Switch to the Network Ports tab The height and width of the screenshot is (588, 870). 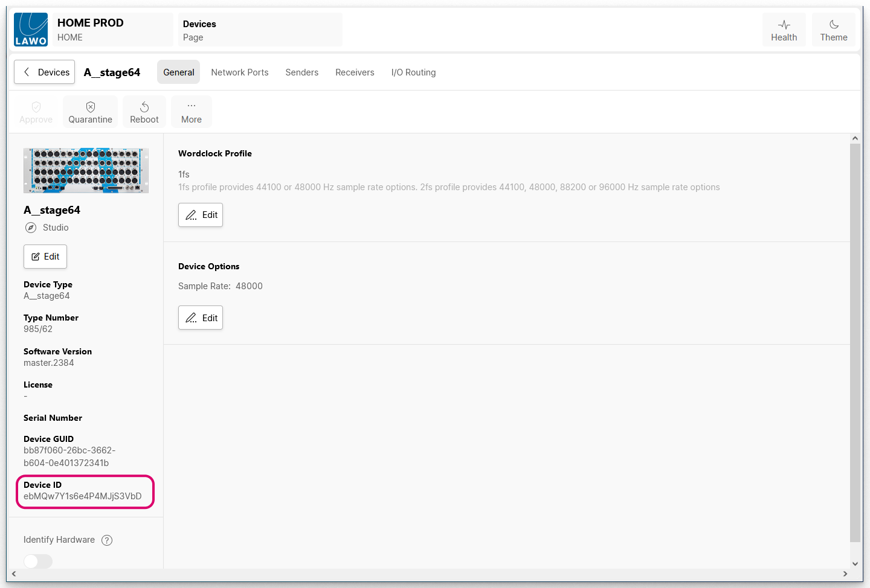pos(240,72)
